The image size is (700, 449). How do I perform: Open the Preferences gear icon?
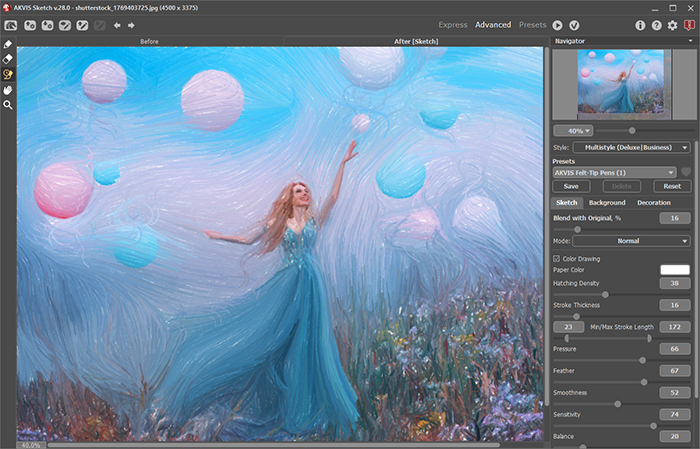(x=672, y=24)
